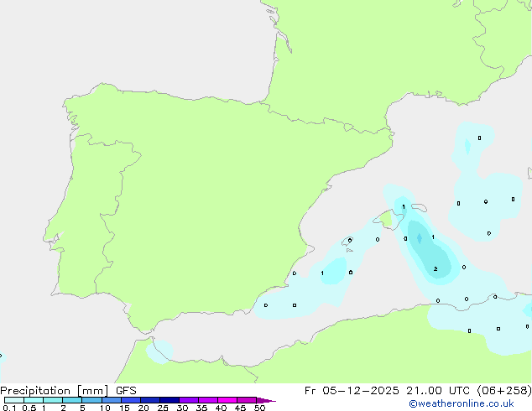532x411 pixels.
Task: Pick the 2 mm legend color swatch
Action: click(x=72, y=400)
